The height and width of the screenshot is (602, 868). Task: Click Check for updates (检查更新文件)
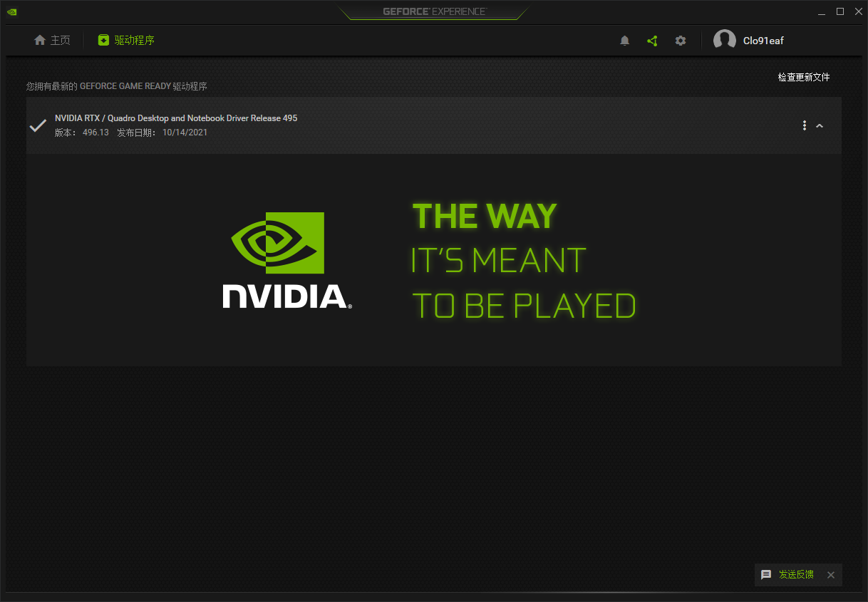coord(804,77)
